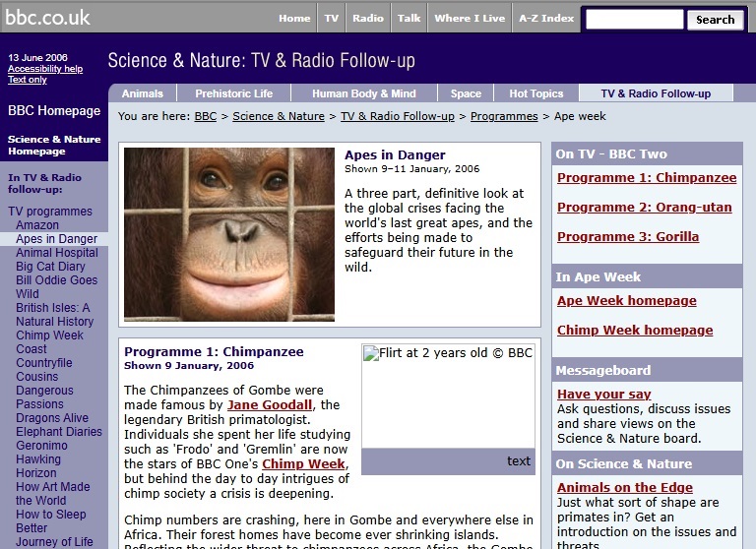Open Horizon in sidebar list
756x549 pixels.
[36, 473]
